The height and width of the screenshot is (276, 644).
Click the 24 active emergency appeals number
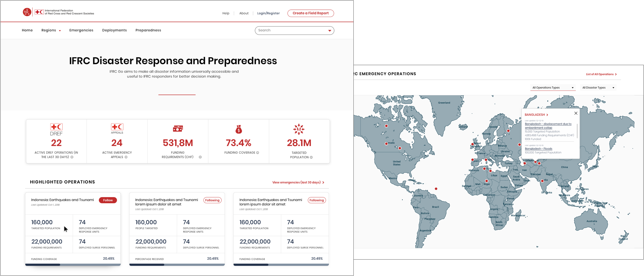(x=117, y=143)
